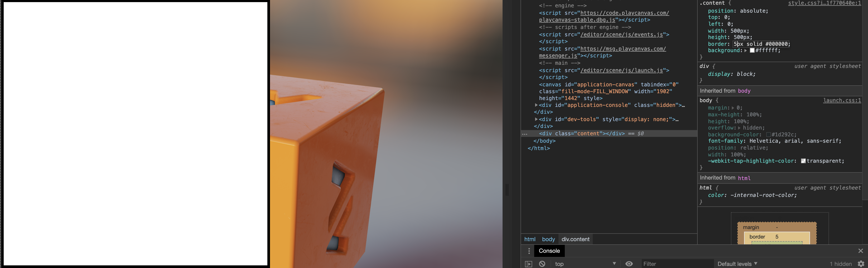The width and height of the screenshot is (868, 268).
Task: Click the white #ffffff background color swatch
Action: point(752,51)
